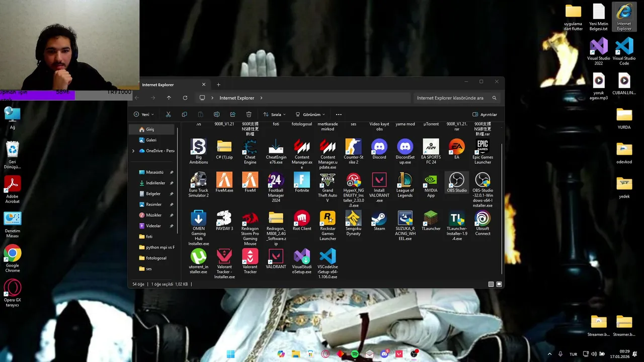Select the utorrent_installer.exe file
Screen dimensions: 644x362
[x=199, y=256]
